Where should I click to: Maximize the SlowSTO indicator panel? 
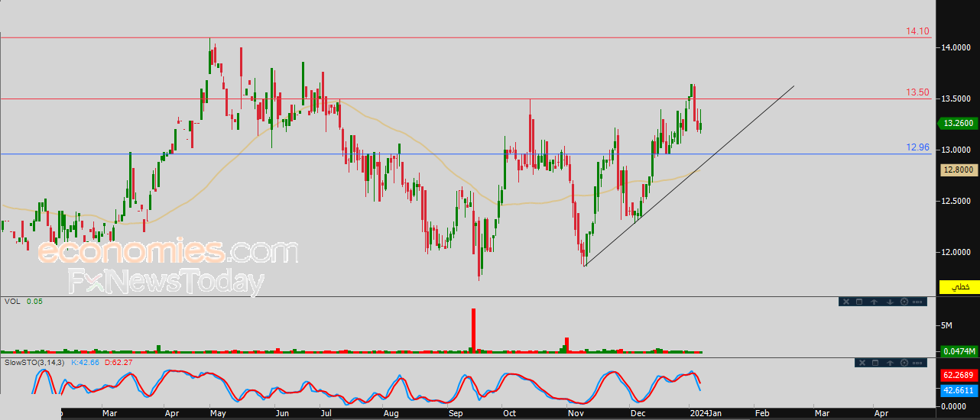(x=875, y=363)
